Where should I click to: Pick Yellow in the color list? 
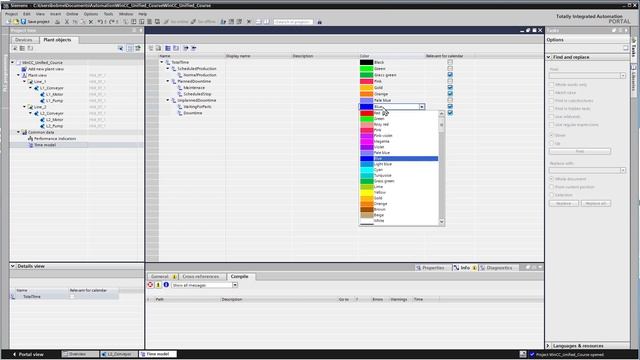[399, 192]
